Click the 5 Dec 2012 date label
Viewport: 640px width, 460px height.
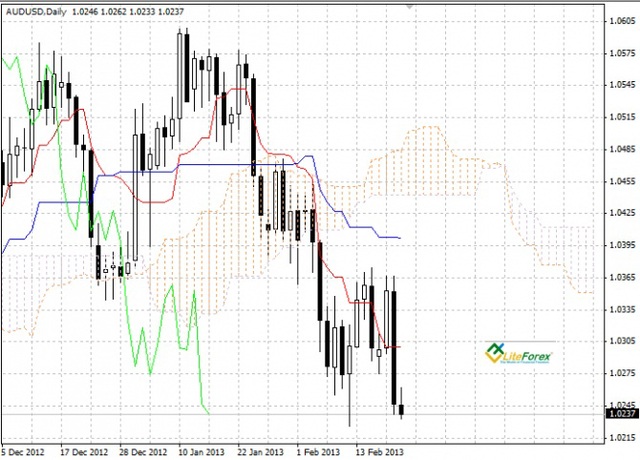pos(23,452)
